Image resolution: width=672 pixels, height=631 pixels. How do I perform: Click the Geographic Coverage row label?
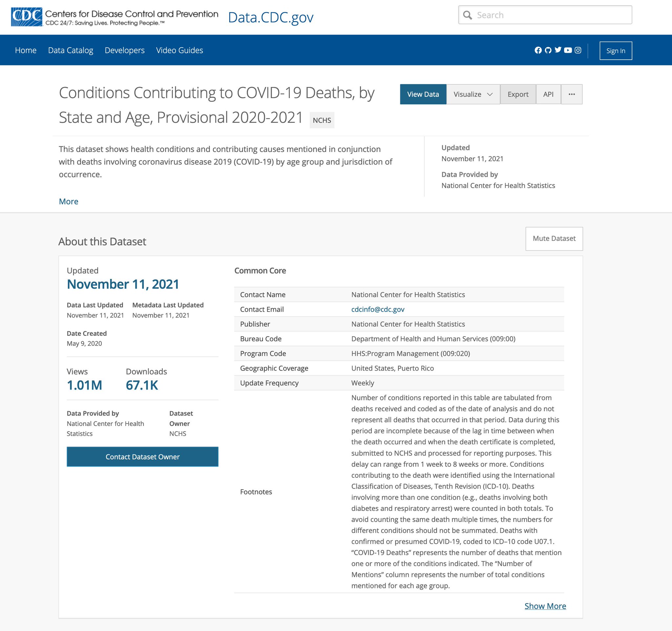[274, 368]
